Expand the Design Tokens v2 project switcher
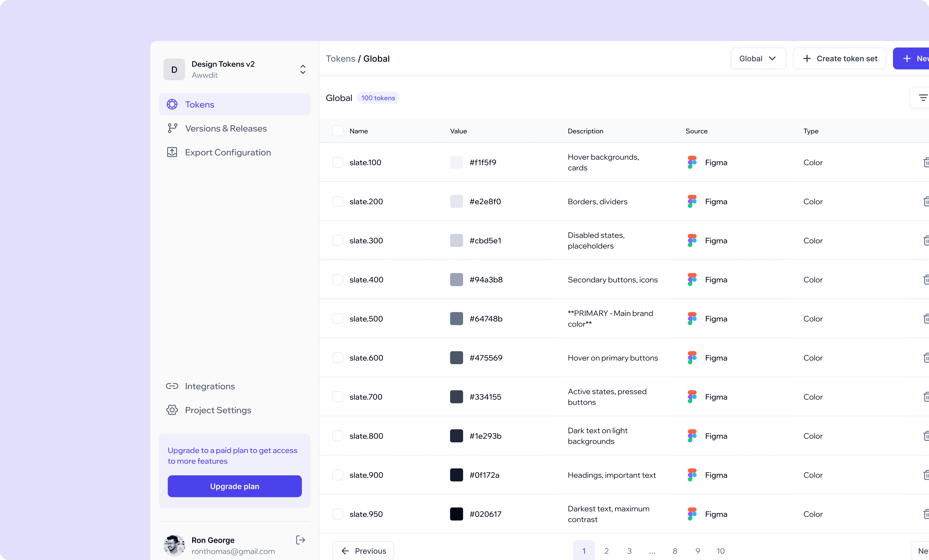Viewport: 929px width, 560px height. click(303, 69)
